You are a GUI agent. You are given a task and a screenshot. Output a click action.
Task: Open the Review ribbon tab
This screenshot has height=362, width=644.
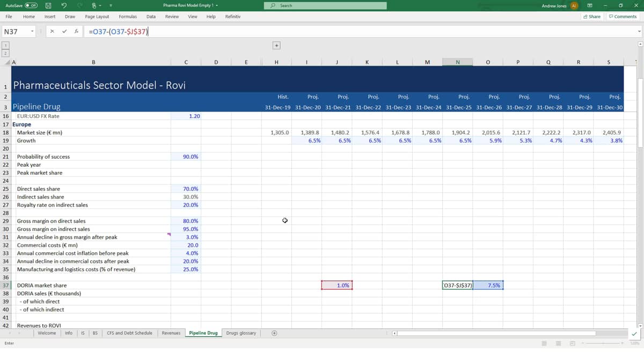pos(172,17)
